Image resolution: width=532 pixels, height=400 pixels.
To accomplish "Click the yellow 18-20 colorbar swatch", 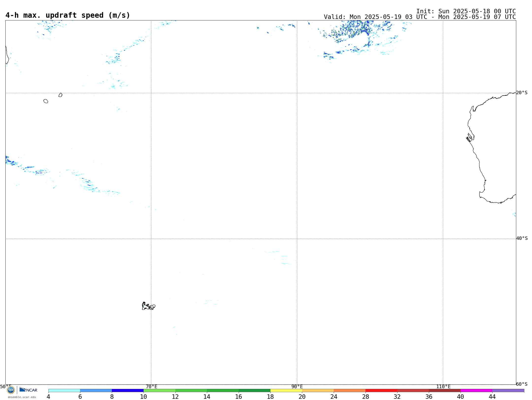I will coord(286,391).
